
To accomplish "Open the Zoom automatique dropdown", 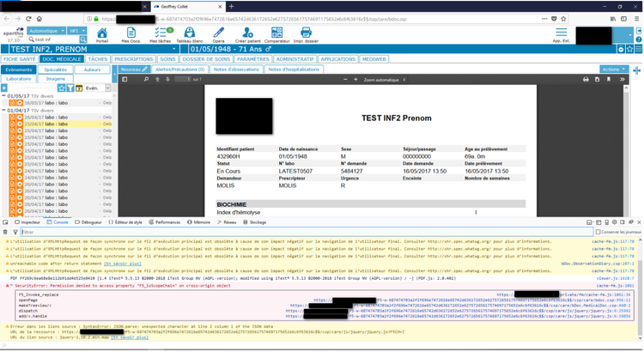I will [385, 80].
